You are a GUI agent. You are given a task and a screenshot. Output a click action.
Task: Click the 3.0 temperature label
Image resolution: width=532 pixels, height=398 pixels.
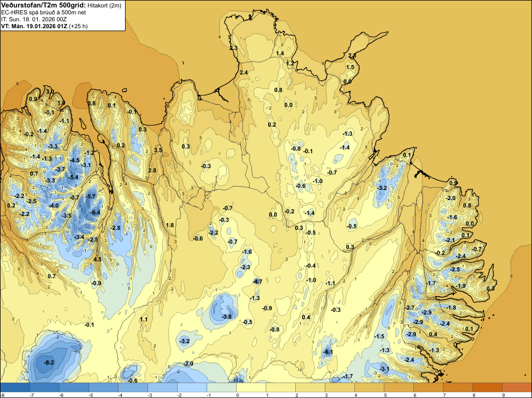50,92
